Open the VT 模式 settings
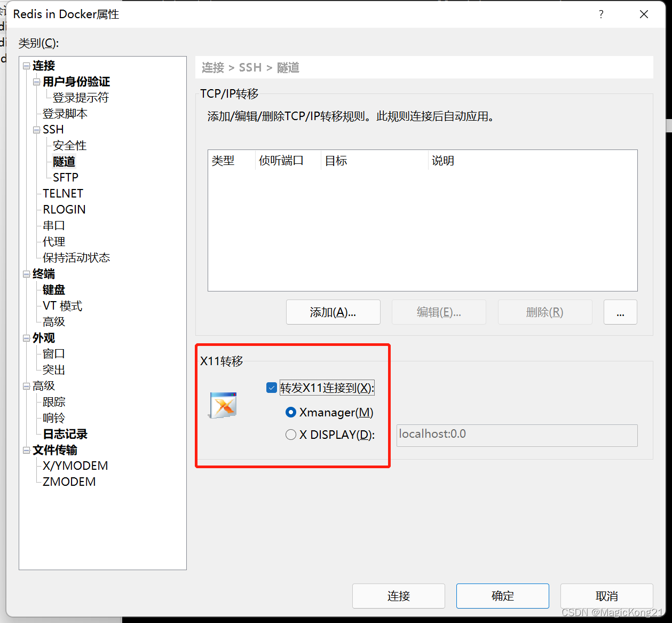This screenshot has height=623, width=672. pos(62,306)
